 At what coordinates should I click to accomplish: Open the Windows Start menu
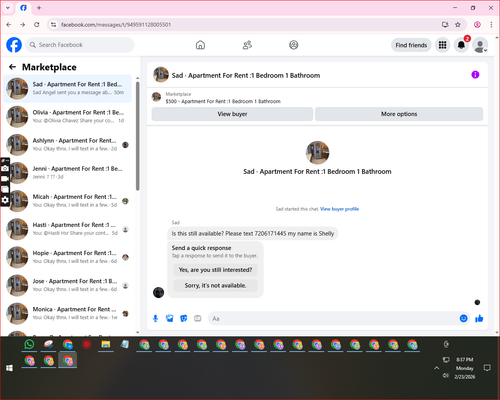coord(9,368)
